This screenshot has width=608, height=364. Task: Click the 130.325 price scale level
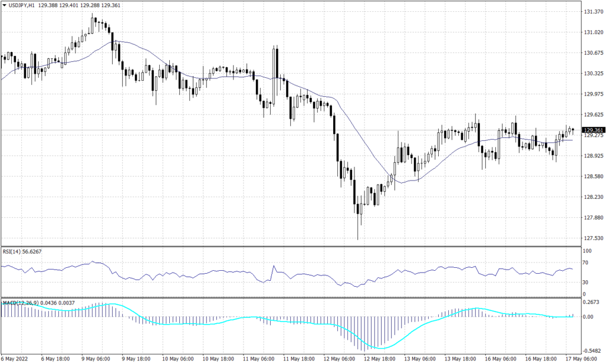[594, 74]
